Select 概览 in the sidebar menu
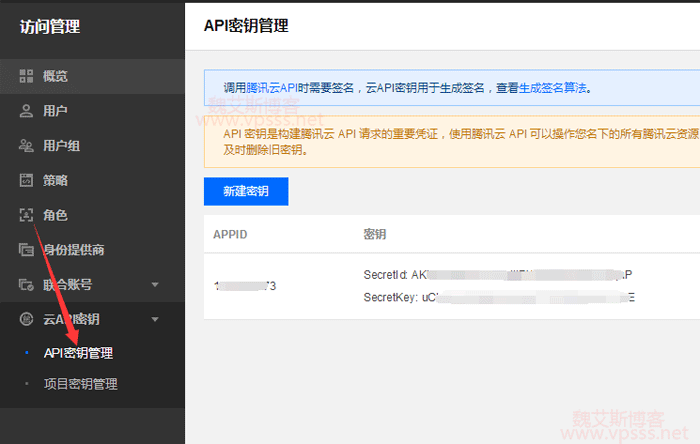This screenshot has height=444, width=700. 56,76
